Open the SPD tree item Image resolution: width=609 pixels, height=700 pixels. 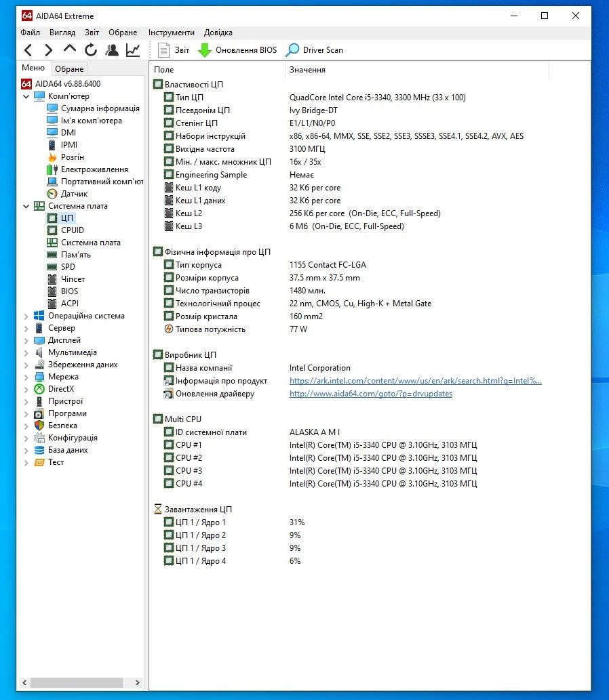[x=61, y=266]
